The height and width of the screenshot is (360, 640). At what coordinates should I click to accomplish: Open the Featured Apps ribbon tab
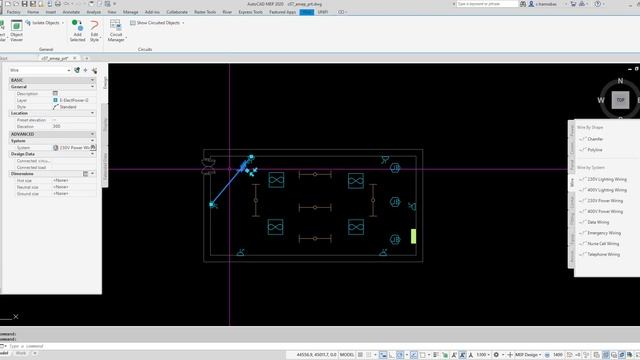point(282,12)
